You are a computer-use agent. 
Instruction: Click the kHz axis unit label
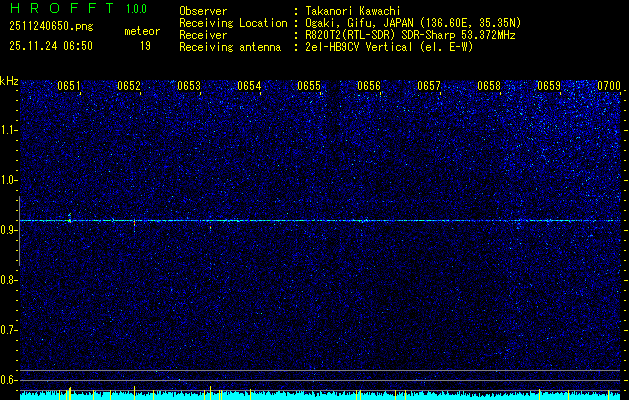coord(9,81)
